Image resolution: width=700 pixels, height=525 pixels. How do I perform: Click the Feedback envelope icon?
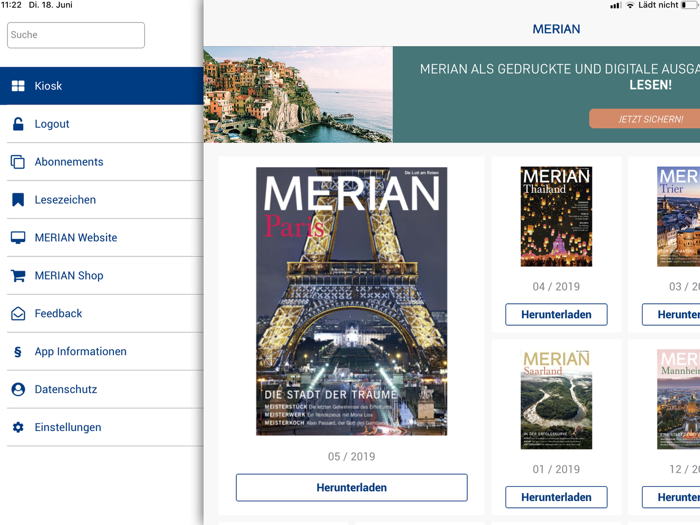[18, 313]
